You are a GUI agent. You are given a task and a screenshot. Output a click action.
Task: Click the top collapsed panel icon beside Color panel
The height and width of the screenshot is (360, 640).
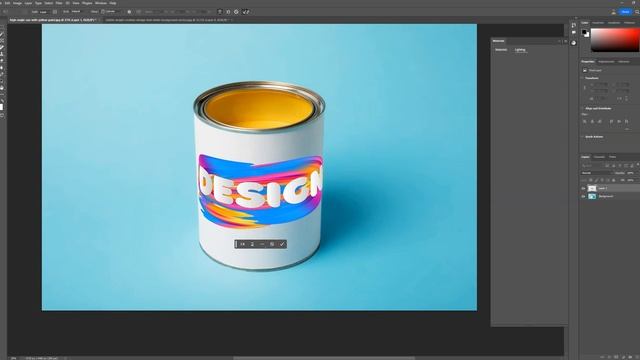(x=573, y=25)
